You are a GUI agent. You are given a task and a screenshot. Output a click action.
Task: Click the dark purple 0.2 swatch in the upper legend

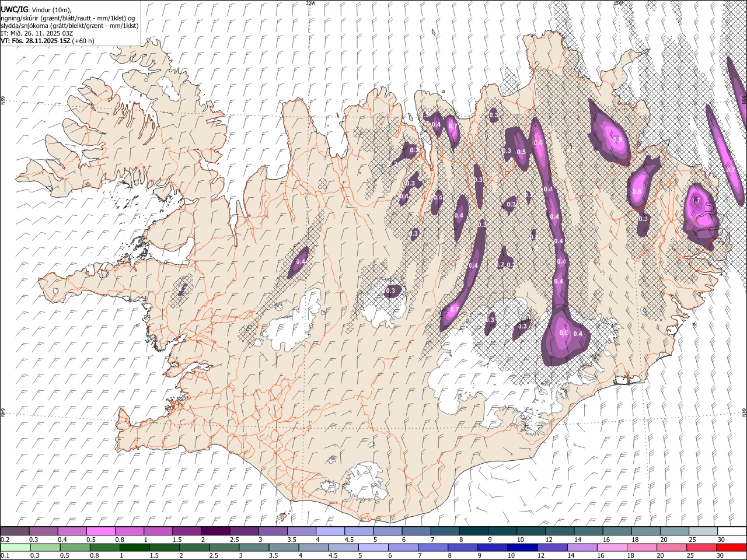coord(15,531)
